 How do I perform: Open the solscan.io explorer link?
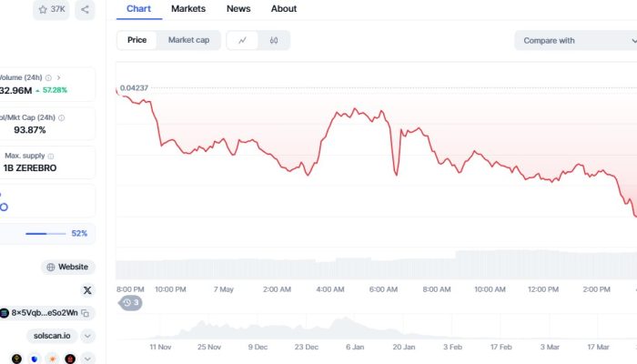tap(53, 336)
